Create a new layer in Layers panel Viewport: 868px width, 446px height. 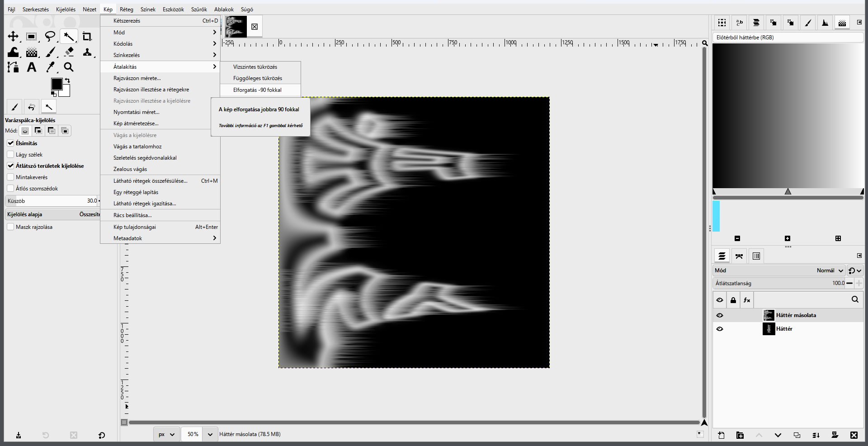click(x=721, y=435)
